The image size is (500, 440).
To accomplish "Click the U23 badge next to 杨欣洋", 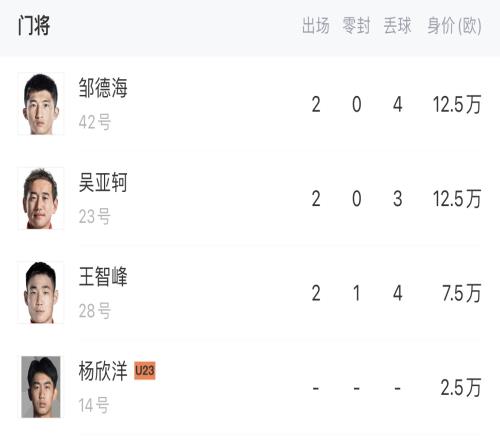I will point(145,371).
